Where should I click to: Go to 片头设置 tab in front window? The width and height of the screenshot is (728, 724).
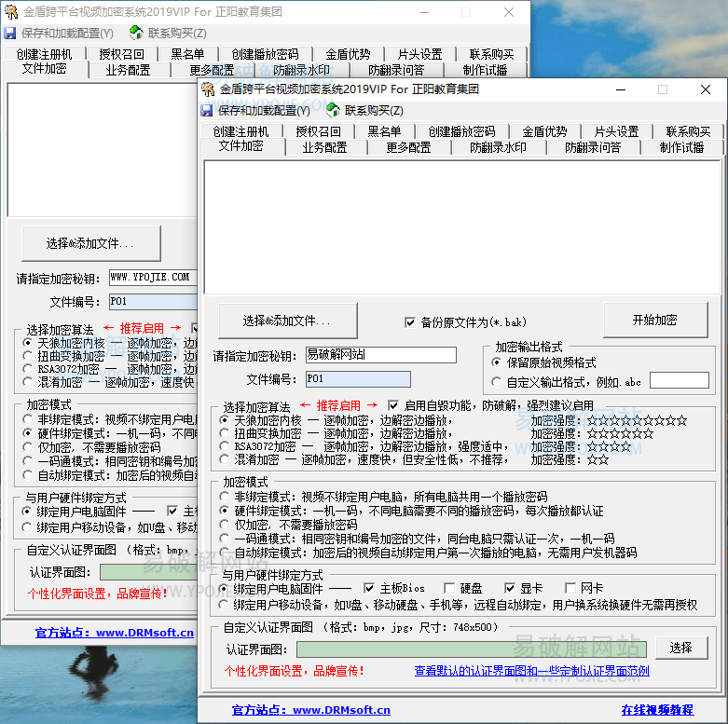click(616, 131)
